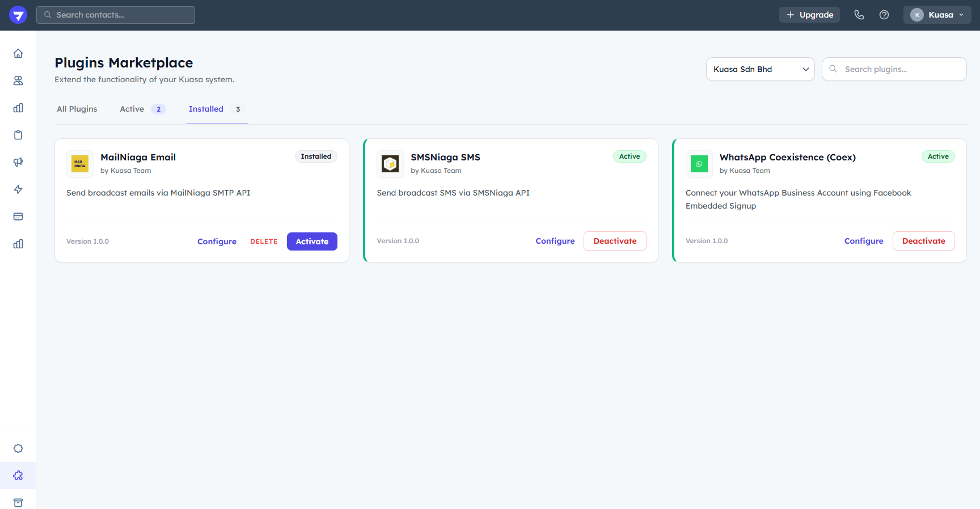Open the credit card billing icon
The height and width of the screenshot is (509, 980).
[x=18, y=217]
